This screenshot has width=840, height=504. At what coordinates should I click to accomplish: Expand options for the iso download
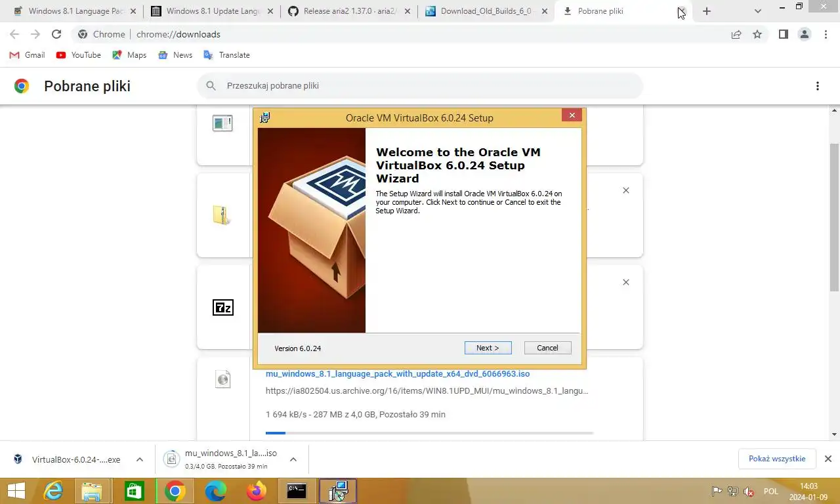[293, 459]
